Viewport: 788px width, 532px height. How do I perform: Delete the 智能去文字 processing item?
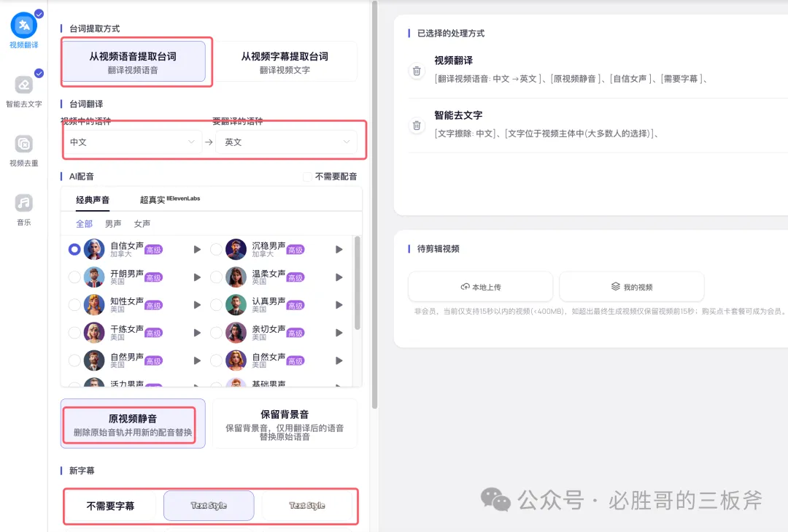coord(417,126)
